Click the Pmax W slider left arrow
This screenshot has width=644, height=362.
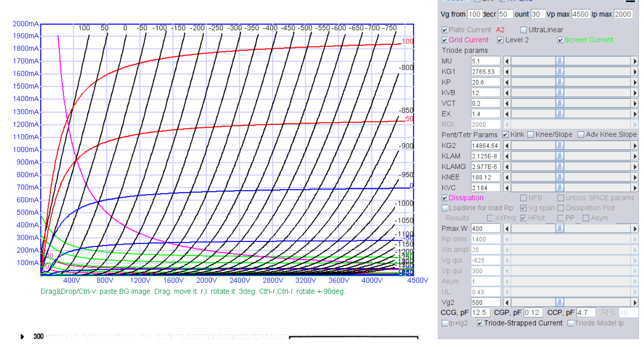tap(507, 229)
